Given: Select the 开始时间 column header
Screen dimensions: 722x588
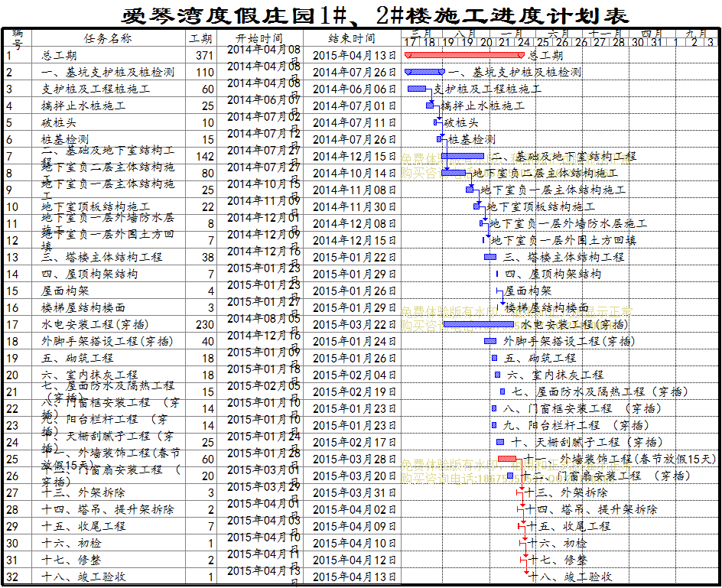Looking at the screenshot, I should (259, 39).
